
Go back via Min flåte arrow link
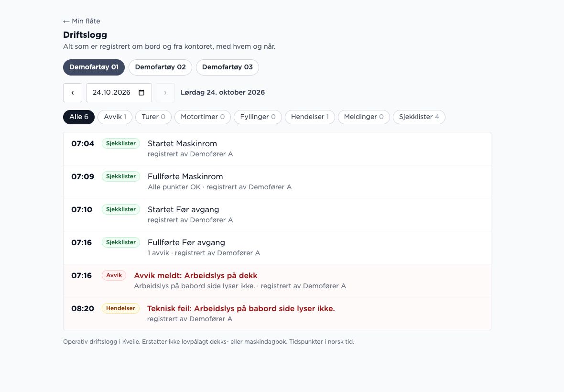[x=82, y=21]
